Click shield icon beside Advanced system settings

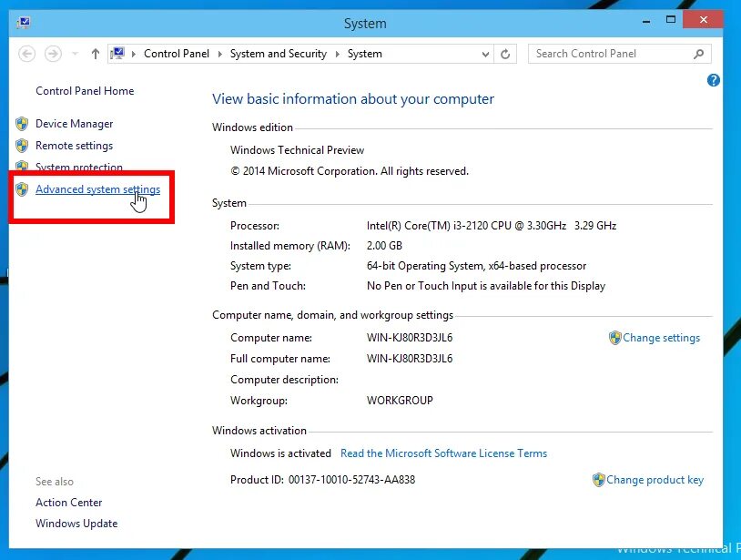(22, 189)
